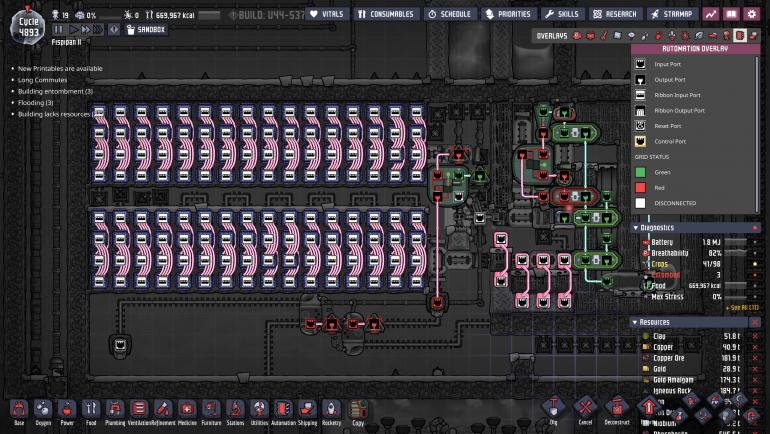Open the Food build category
Viewport: 770px width, 434px height.
pyautogui.click(x=91, y=411)
